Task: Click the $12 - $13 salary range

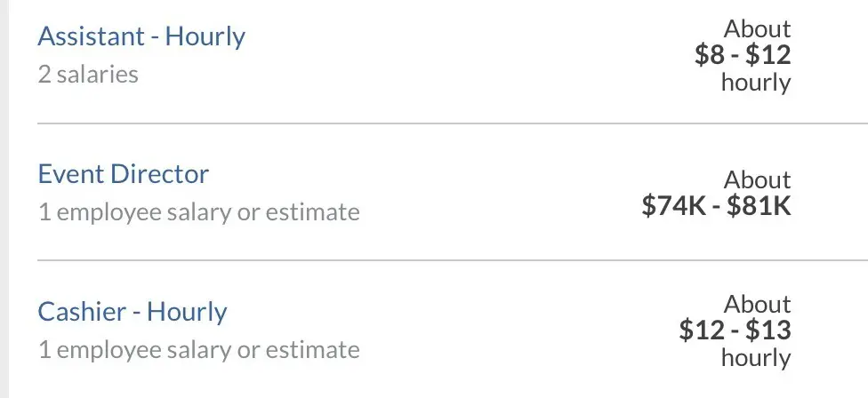Action: pyautogui.click(x=735, y=330)
